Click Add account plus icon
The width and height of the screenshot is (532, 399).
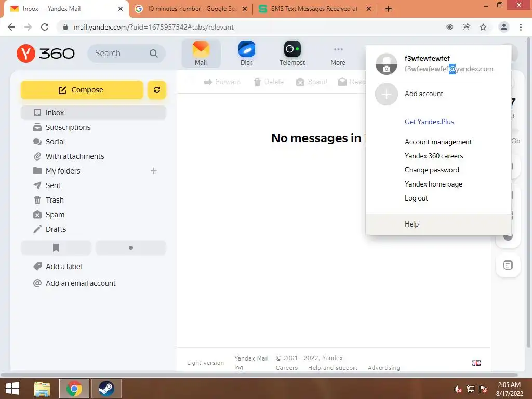(386, 94)
